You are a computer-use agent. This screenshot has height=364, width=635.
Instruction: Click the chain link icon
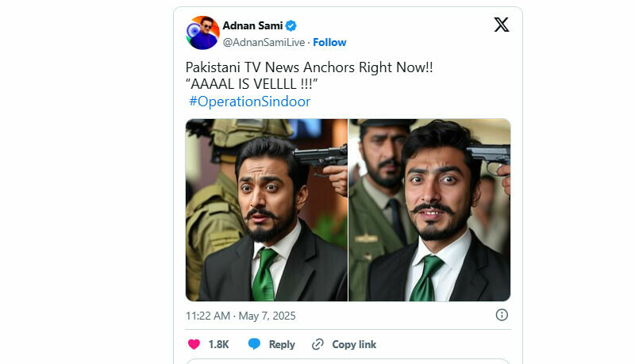(x=318, y=344)
